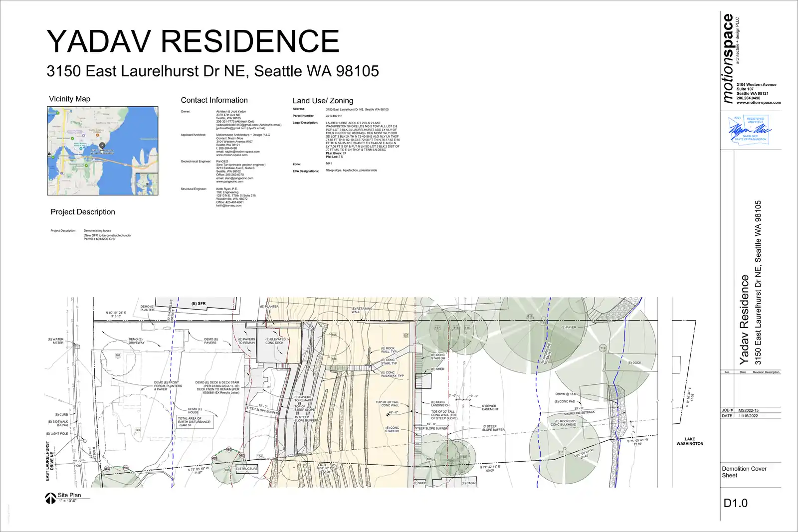This screenshot has height=532, width=798.
Task: Click (E) STRUCTURE box label
Action: tap(246, 469)
